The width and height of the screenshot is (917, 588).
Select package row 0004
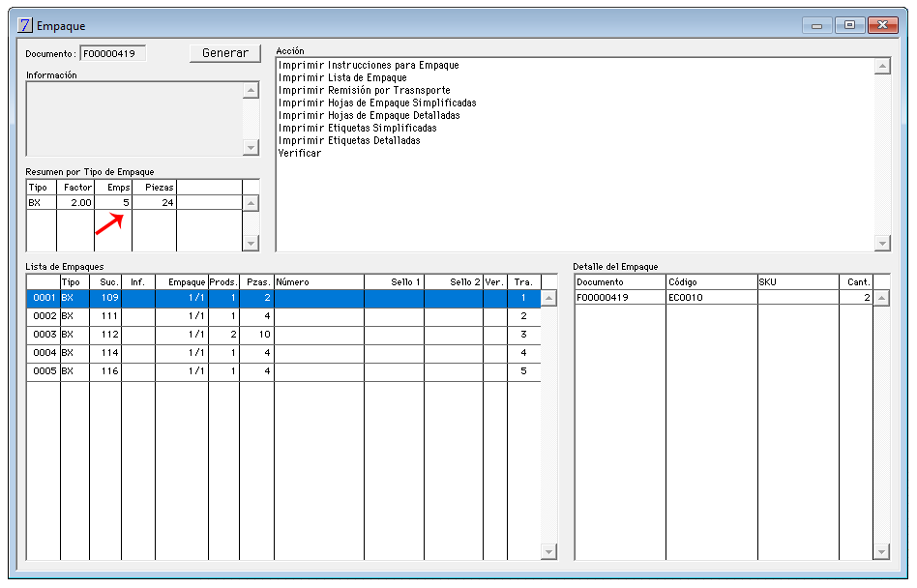point(283,353)
